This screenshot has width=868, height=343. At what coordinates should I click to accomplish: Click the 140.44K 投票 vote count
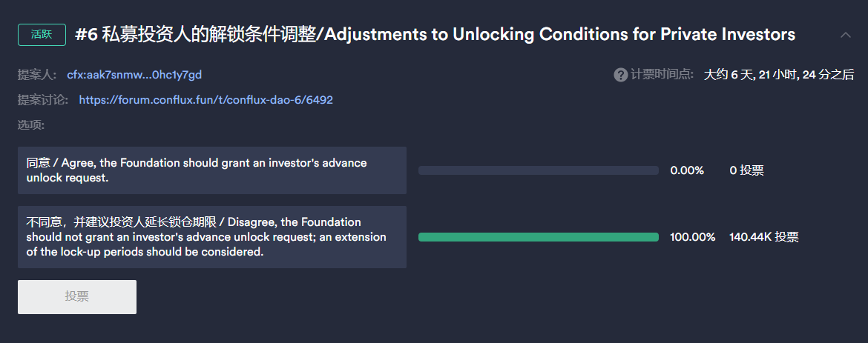(764, 237)
